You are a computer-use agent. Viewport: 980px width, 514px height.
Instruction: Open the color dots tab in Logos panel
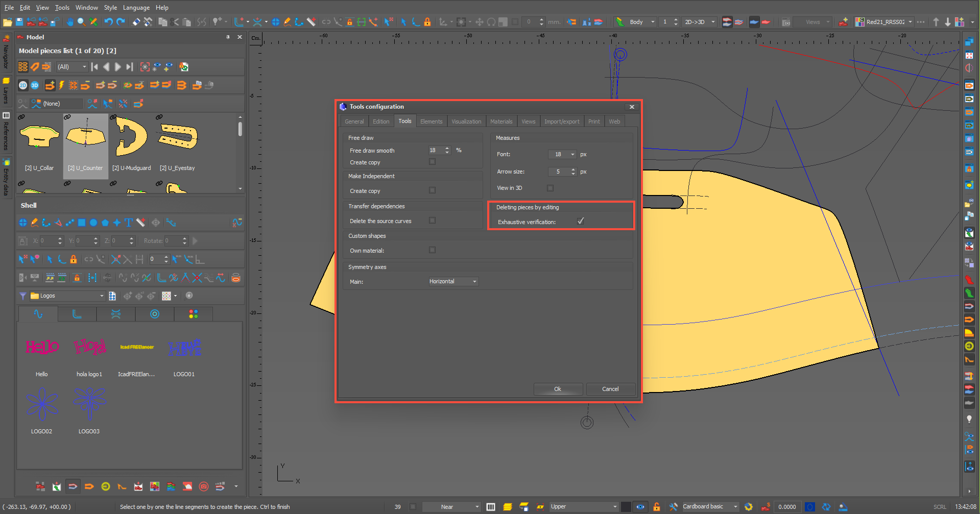(x=193, y=314)
